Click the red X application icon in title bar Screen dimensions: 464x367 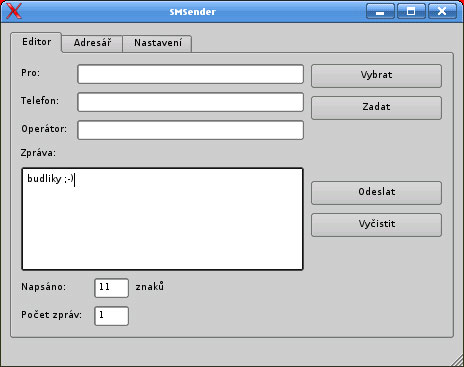pos(14,11)
